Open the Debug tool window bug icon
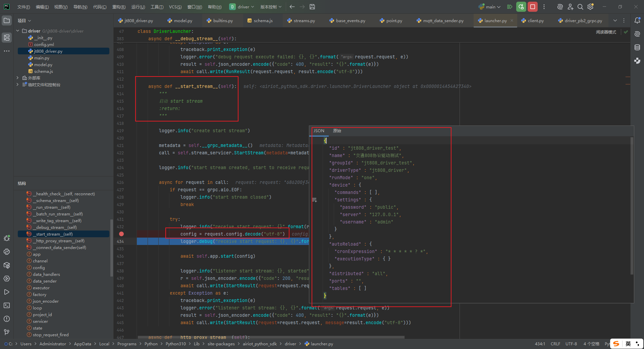The image size is (644, 349). coord(7,238)
